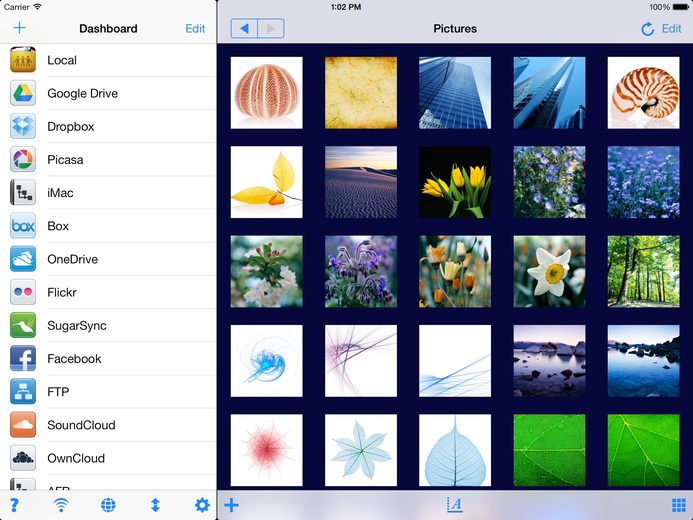The height and width of the screenshot is (520, 693).
Task: Open the web browser globe icon
Action: [x=108, y=505]
